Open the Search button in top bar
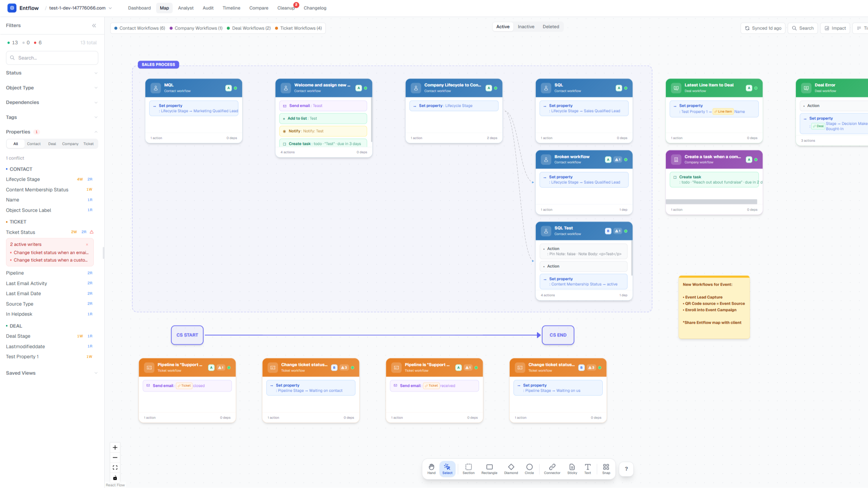Screen dimensions: 868x488 click(x=803, y=28)
